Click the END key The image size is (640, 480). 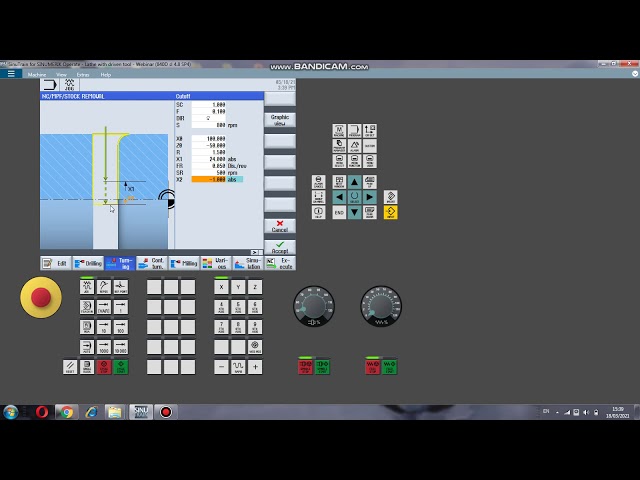coord(339,212)
